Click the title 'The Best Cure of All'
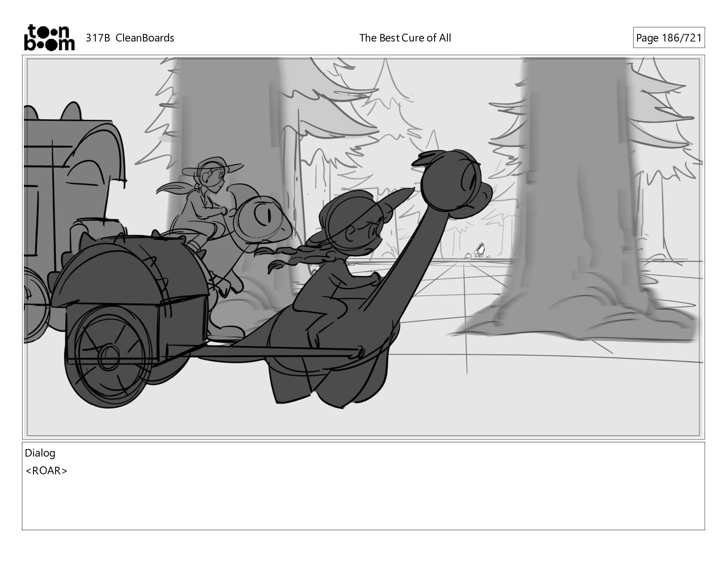Image resolution: width=728 pixels, height=563 pixels. (405, 38)
